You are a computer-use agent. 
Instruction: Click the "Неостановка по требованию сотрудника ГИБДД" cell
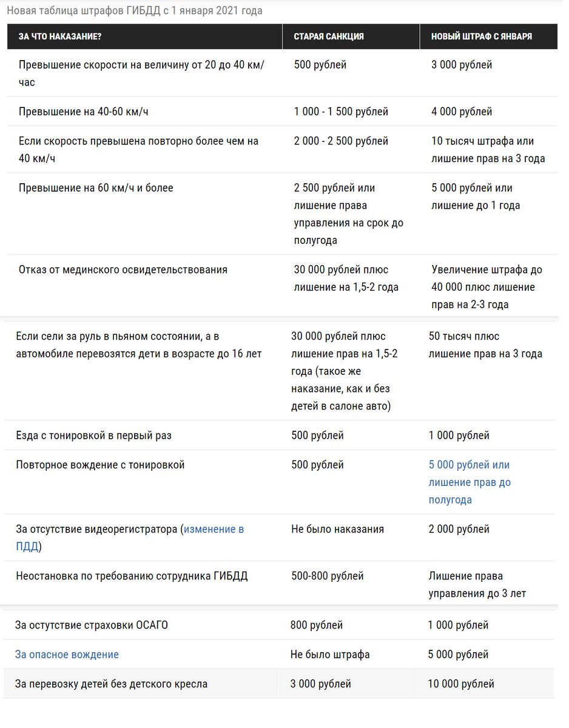point(132,576)
